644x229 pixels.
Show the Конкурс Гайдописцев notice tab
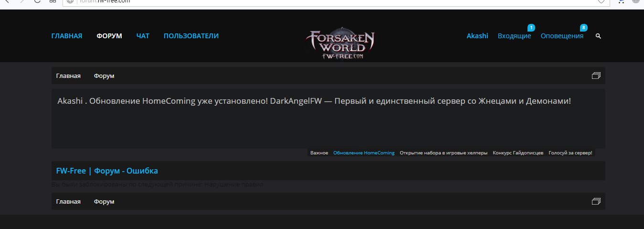click(x=517, y=153)
